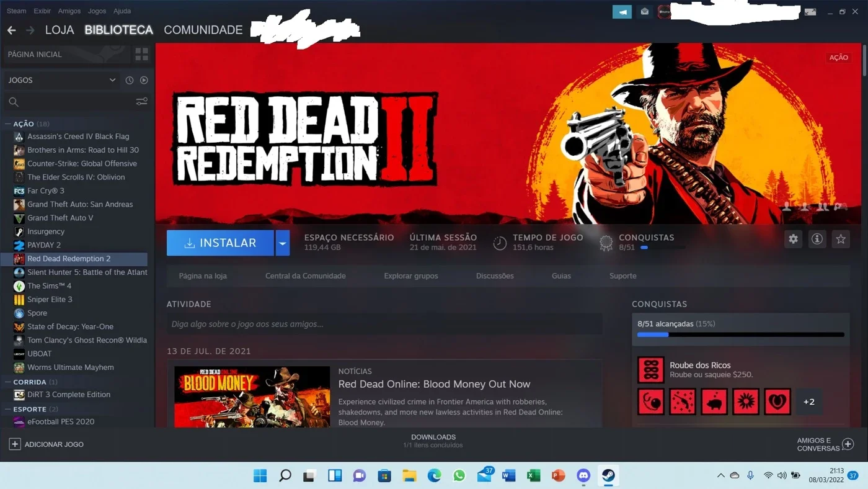Switch to the BIBLIOTECA section
Screen dimensions: 868x489
coord(118,30)
